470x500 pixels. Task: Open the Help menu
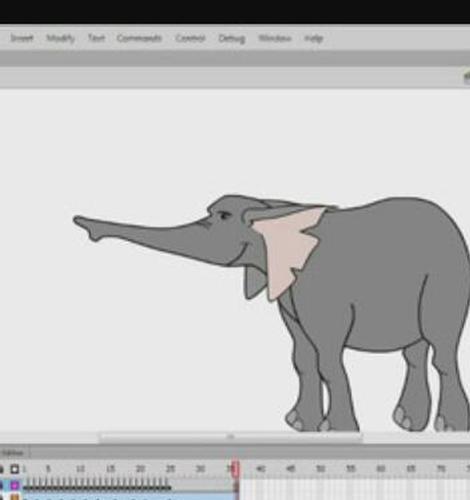(x=314, y=39)
